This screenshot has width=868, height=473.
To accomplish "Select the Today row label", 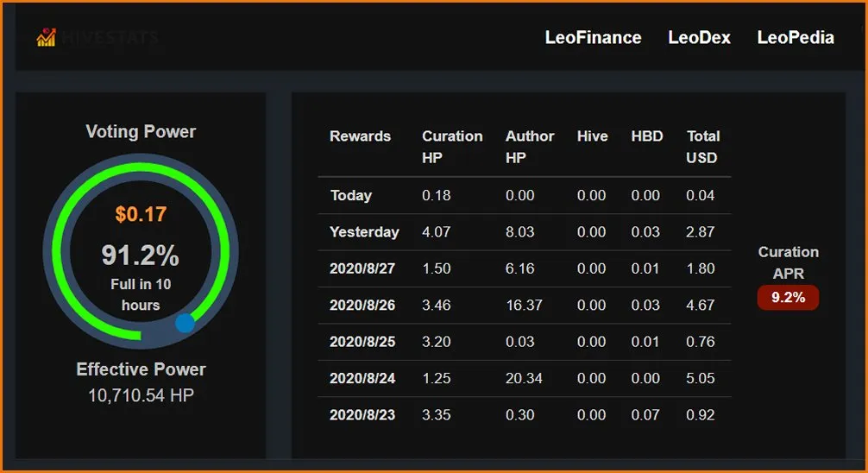I will [351, 196].
